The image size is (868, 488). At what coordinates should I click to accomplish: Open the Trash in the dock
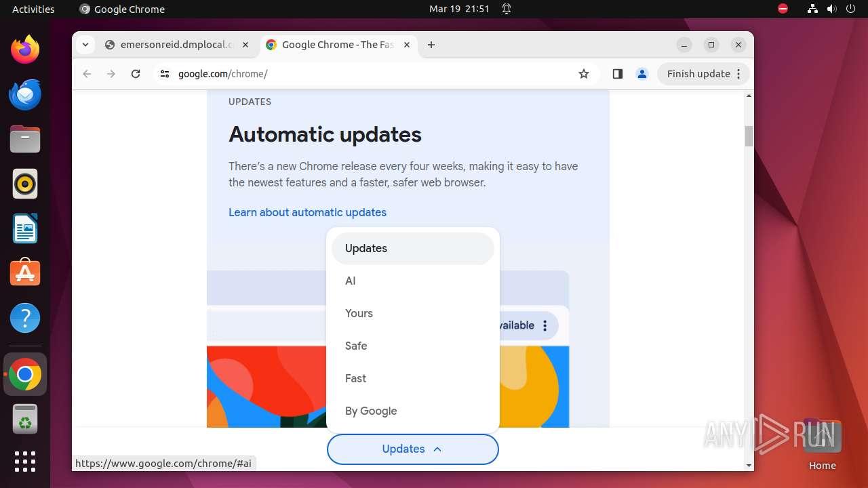(x=25, y=419)
